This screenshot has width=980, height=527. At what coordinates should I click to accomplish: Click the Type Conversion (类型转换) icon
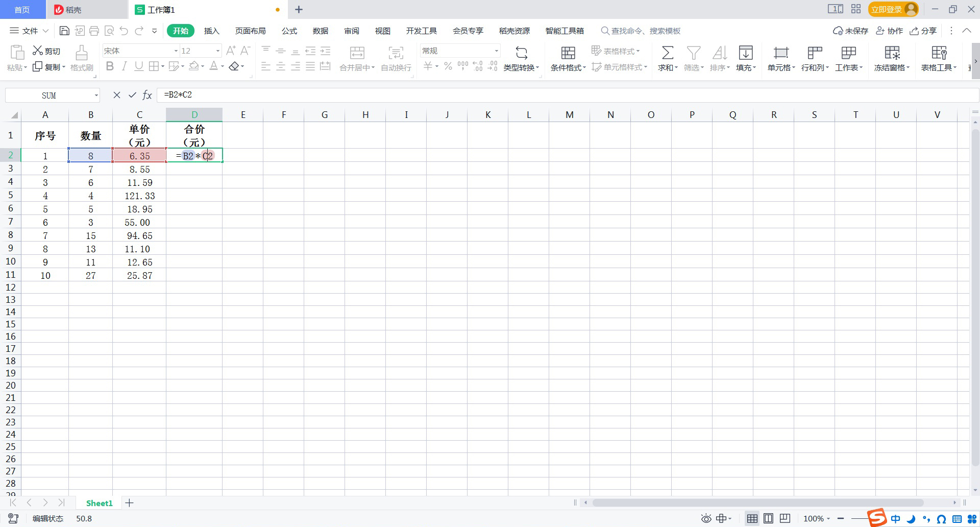point(521,53)
